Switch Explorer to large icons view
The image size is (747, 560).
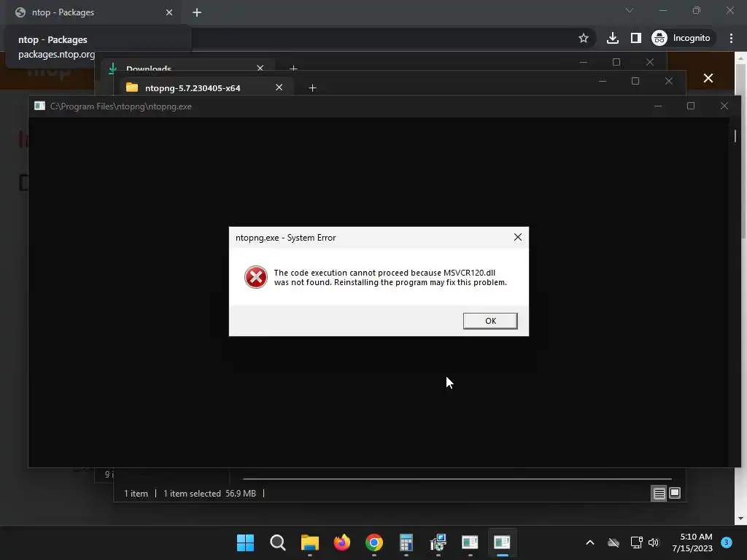(675, 494)
